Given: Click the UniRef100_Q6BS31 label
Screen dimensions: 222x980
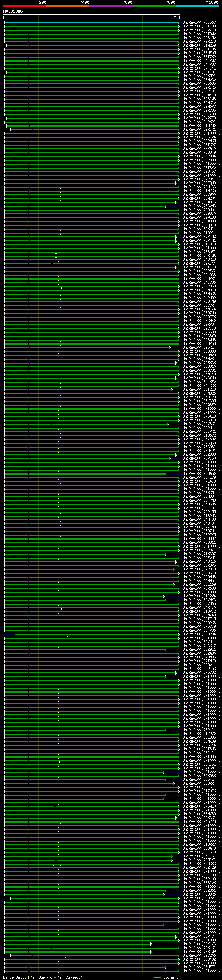Looking at the screenshot, I should (x=199, y=371).
